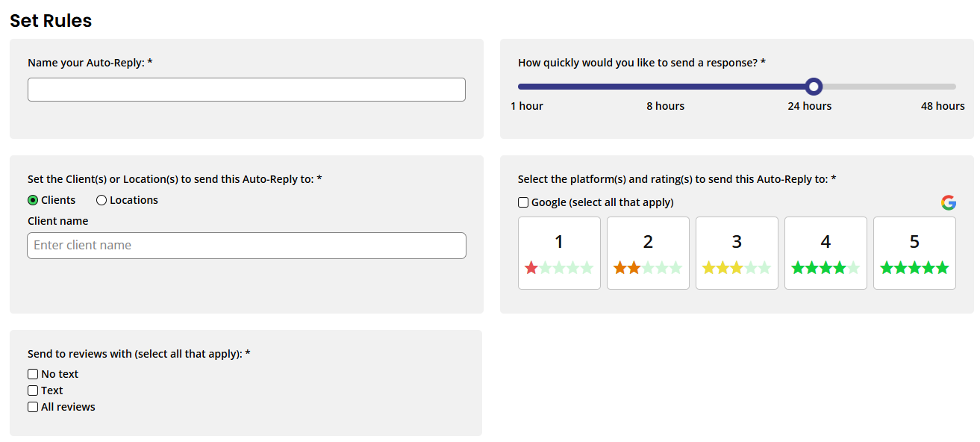
Task: Select the 5-star rating card
Action: pyautogui.click(x=914, y=253)
